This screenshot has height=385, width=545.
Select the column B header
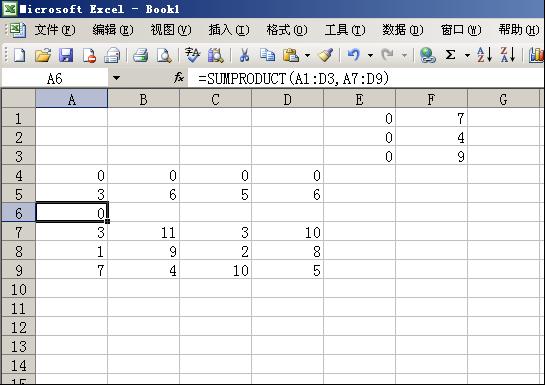pyautogui.click(x=144, y=99)
